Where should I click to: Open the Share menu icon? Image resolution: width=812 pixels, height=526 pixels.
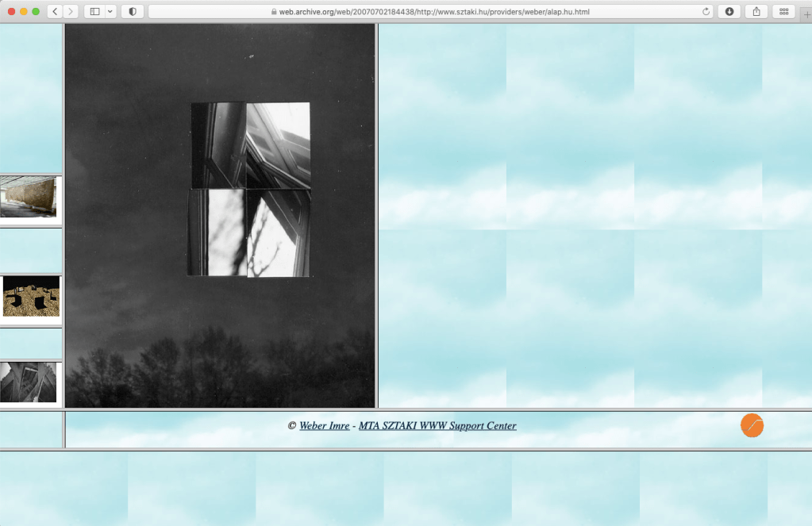[756, 11]
